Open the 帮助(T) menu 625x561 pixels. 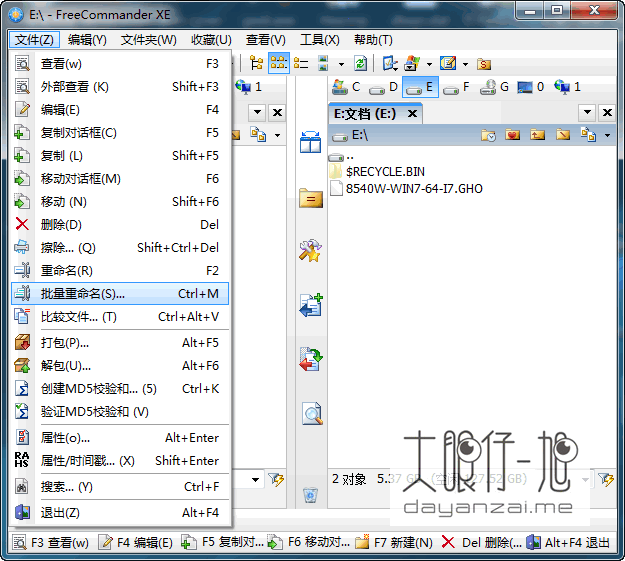tap(373, 39)
